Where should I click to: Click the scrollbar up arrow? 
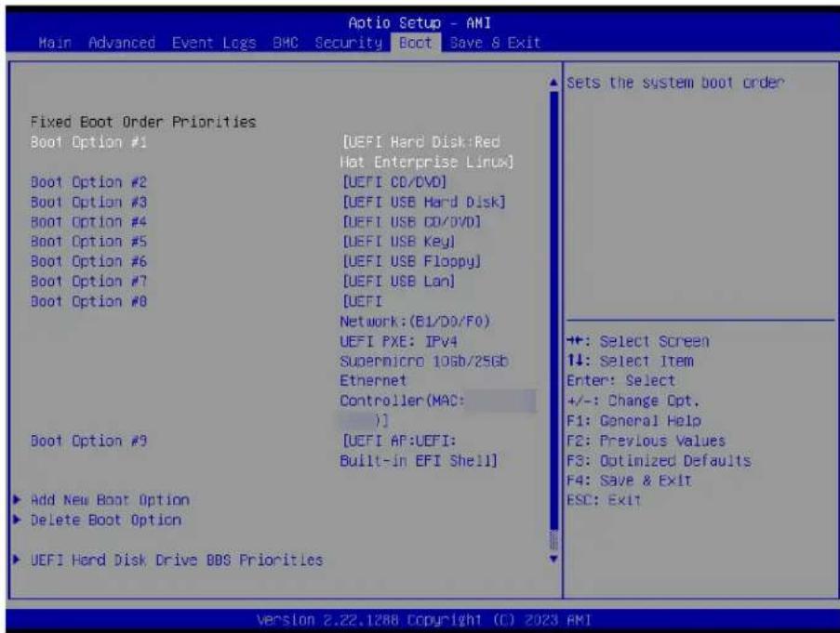point(553,83)
